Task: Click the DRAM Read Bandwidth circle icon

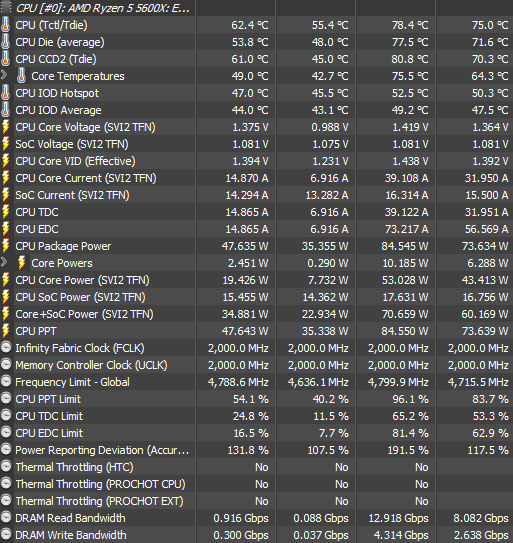Action: tap(6, 517)
